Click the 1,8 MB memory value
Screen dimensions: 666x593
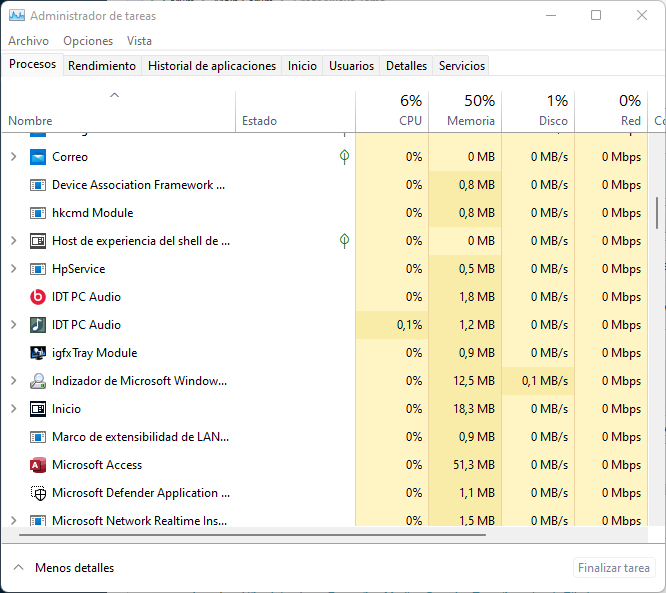tap(477, 297)
